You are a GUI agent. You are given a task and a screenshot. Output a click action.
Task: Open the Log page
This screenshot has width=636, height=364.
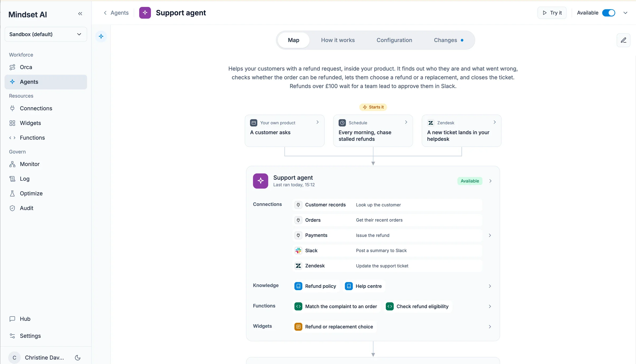[x=46, y=179]
